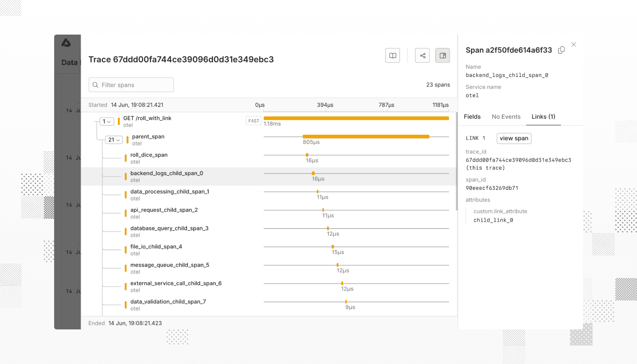
Task: Collapse the trace root using the 1 chevron
Action: click(106, 121)
